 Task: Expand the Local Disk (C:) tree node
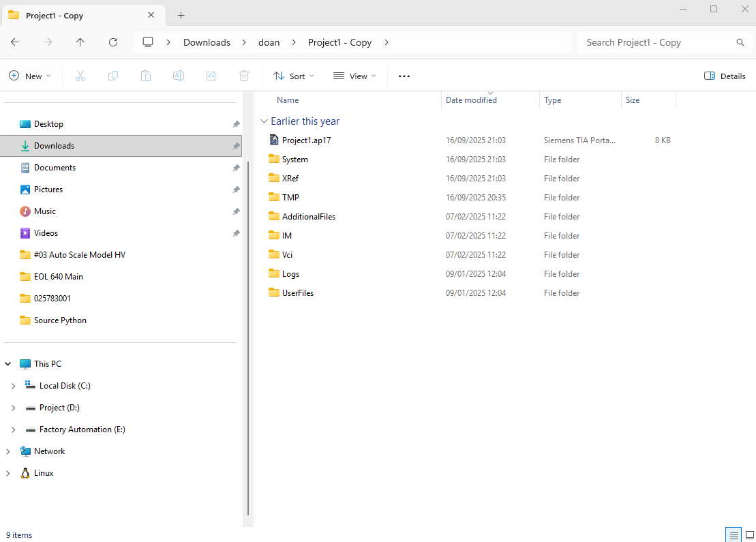click(x=13, y=386)
